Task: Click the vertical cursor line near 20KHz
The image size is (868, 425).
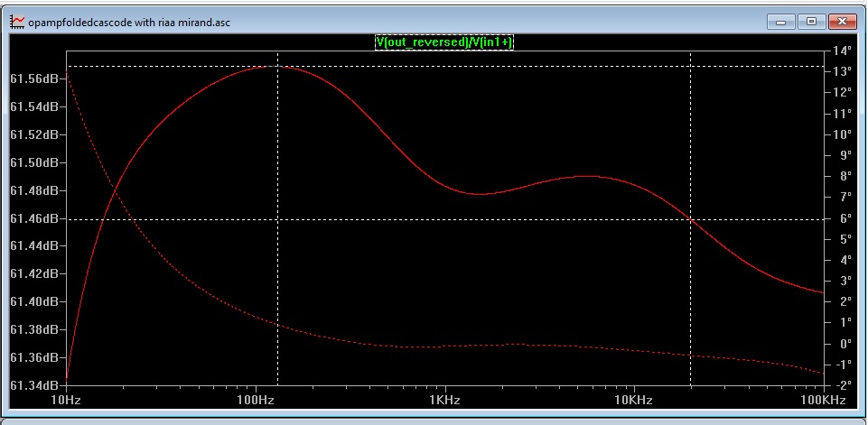Action: (x=690, y=218)
